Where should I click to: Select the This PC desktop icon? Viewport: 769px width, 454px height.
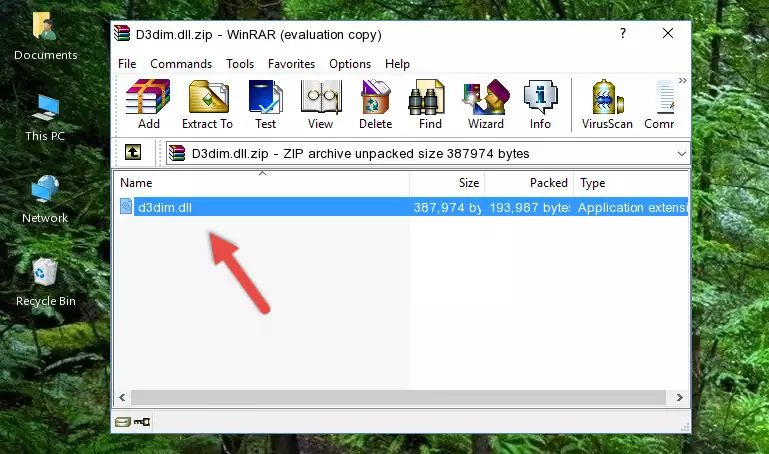[x=45, y=118]
